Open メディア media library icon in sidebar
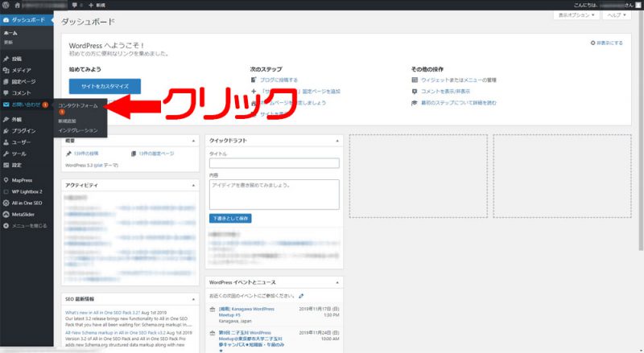644x353 pixels. point(6,70)
